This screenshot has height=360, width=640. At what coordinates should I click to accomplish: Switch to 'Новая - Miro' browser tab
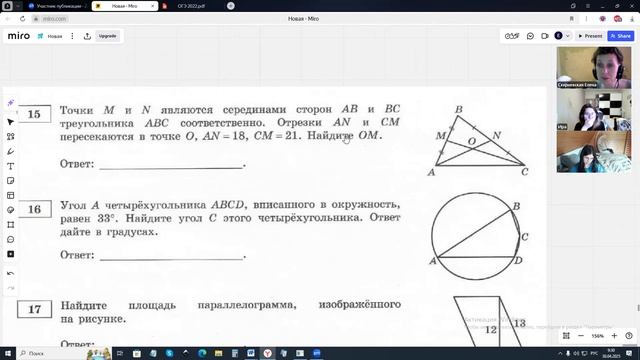125,6
